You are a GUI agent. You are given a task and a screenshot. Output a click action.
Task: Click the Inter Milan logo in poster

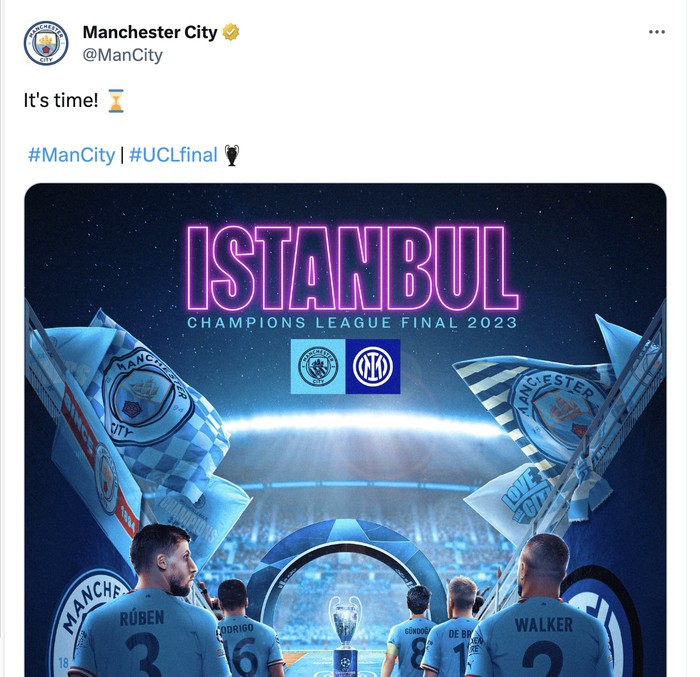pos(373,367)
